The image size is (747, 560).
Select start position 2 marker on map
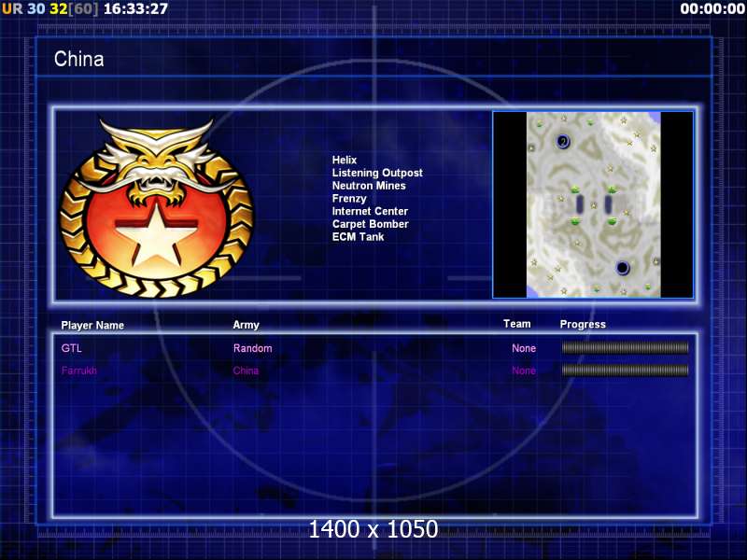tap(563, 142)
